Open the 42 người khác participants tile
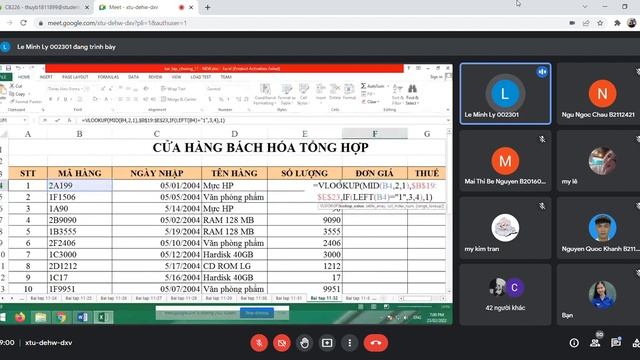 [505, 294]
